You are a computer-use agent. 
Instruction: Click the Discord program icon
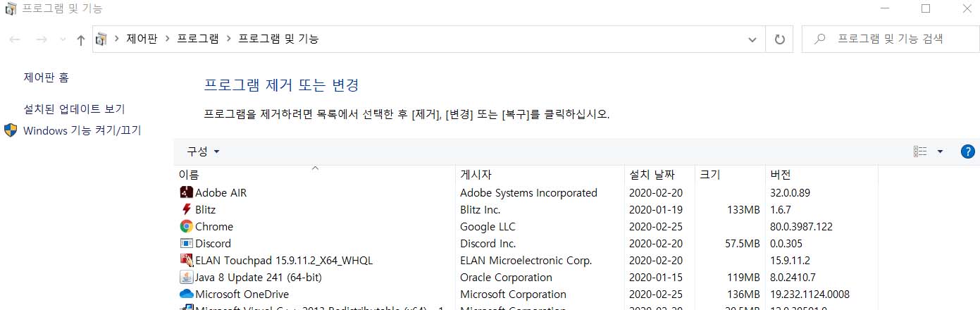click(x=187, y=243)
